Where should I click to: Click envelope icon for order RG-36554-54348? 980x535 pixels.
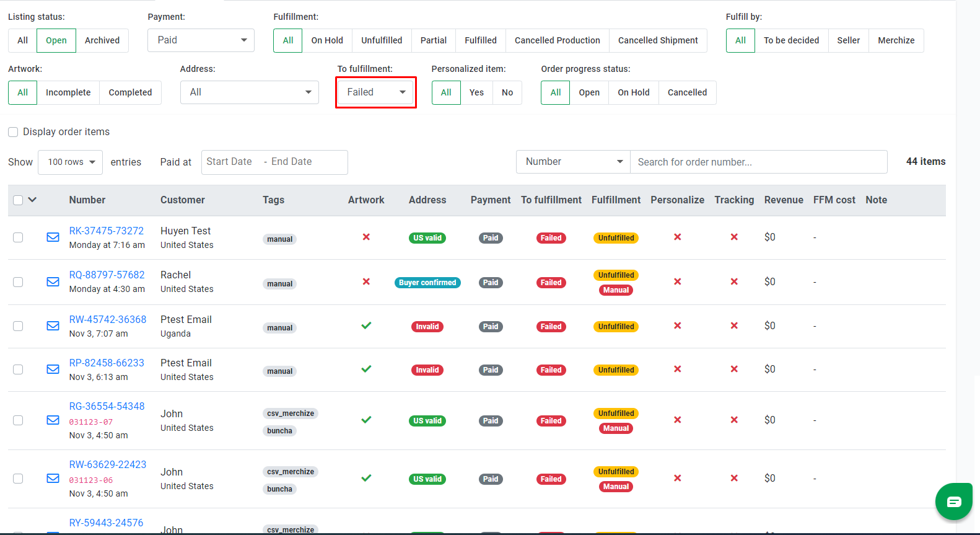tap(53, 420)
